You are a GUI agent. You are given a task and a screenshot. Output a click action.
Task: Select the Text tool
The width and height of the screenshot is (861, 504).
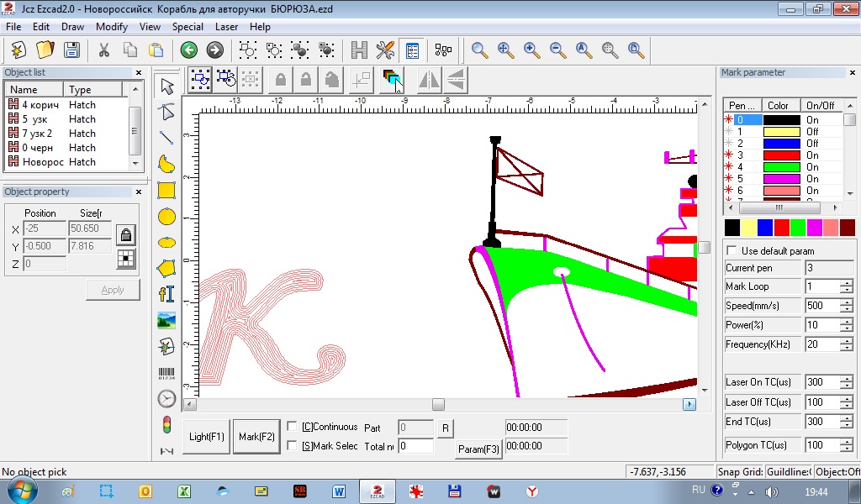coord(166,294)
